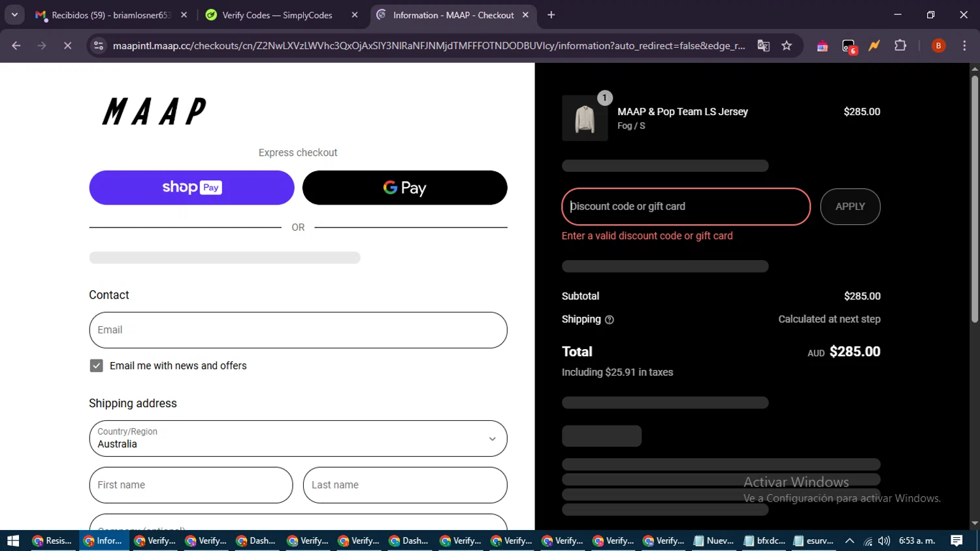Viewport: 980px width, 551px height.
Task: Open the flag-cake browser extension
Action: pos(823,46)
